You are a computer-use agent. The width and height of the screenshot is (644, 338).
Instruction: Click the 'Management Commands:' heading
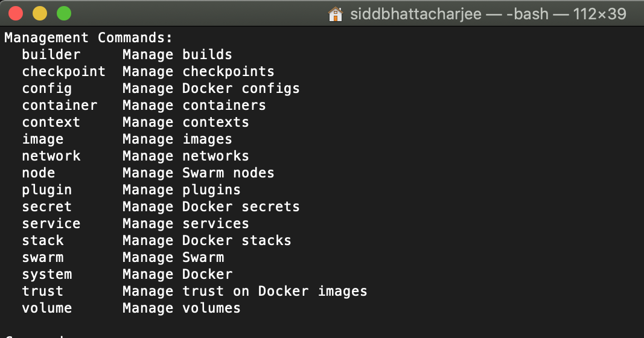(x=89, y=38)
